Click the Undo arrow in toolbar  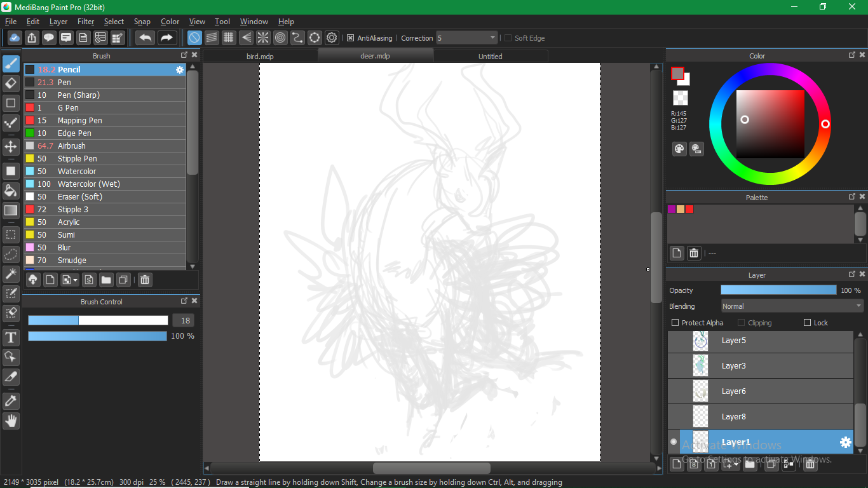(146, 38)
